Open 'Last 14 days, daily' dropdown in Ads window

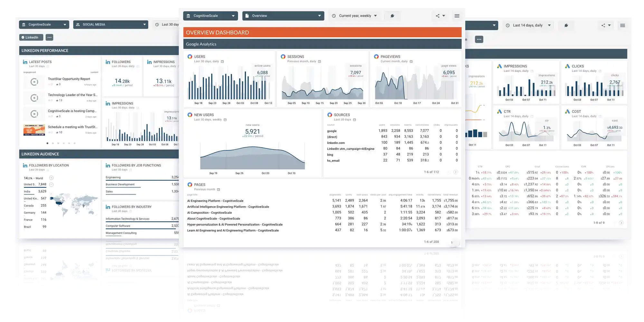[x=528, y=25]
